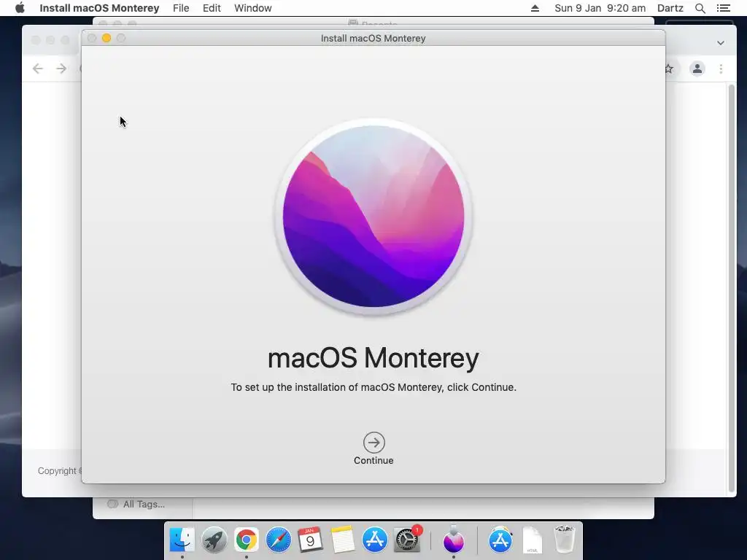The height and width of the screenshot is (560, 747).
Task: Click the Continue arrow icon
Action: pyautogui.click(x=374, y=443)
